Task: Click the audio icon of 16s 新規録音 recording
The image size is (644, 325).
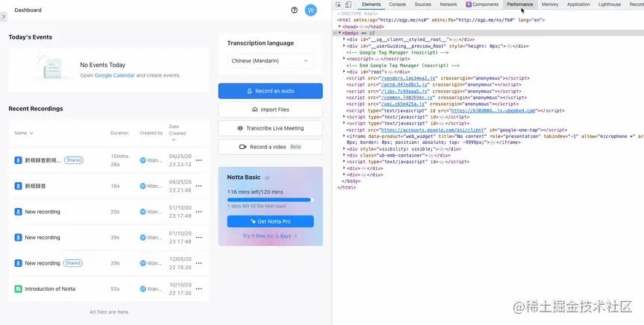Action: click(18, 186)
